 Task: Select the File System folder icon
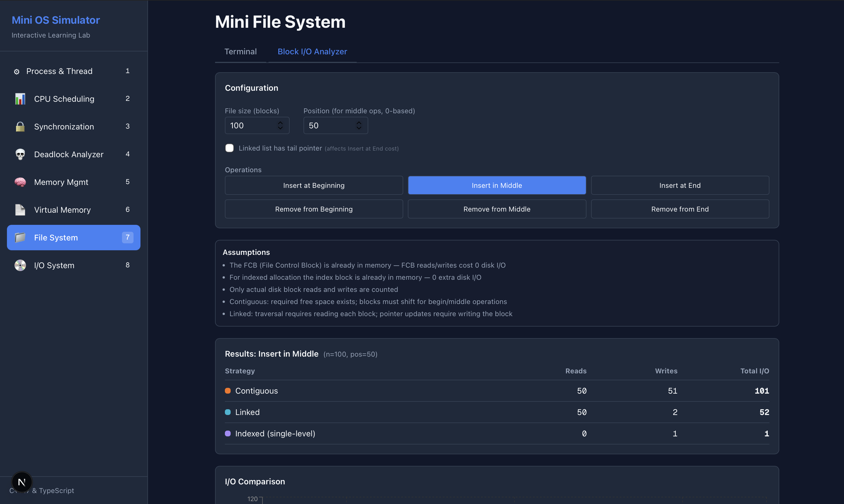point(20,237)
